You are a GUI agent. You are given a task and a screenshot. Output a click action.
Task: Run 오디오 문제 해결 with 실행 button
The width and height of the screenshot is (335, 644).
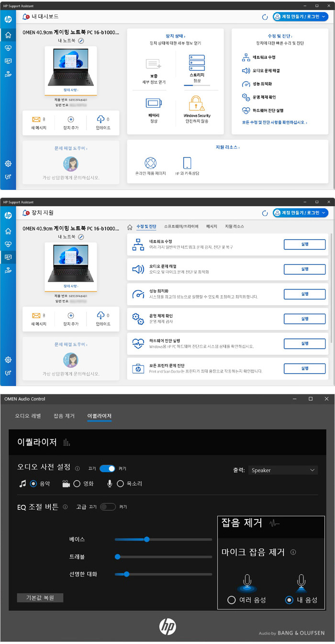[305, 269]
